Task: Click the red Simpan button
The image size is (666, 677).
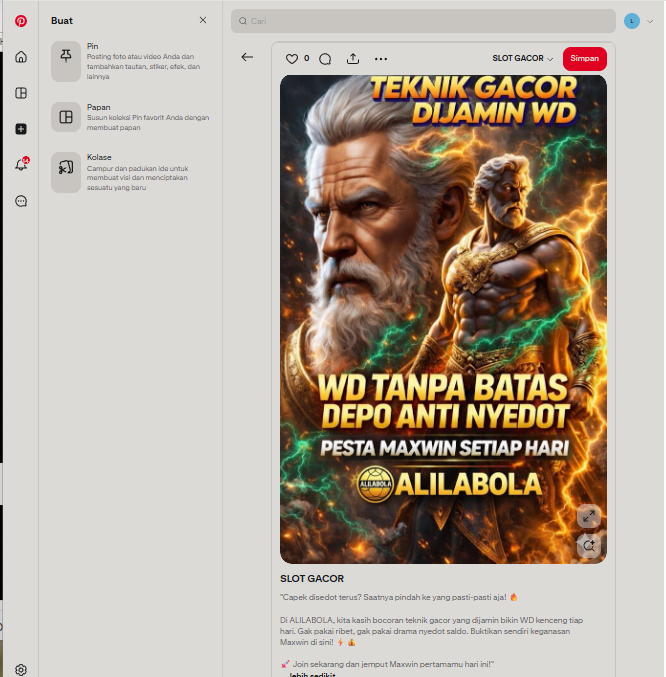Action: tap(584, 58)
